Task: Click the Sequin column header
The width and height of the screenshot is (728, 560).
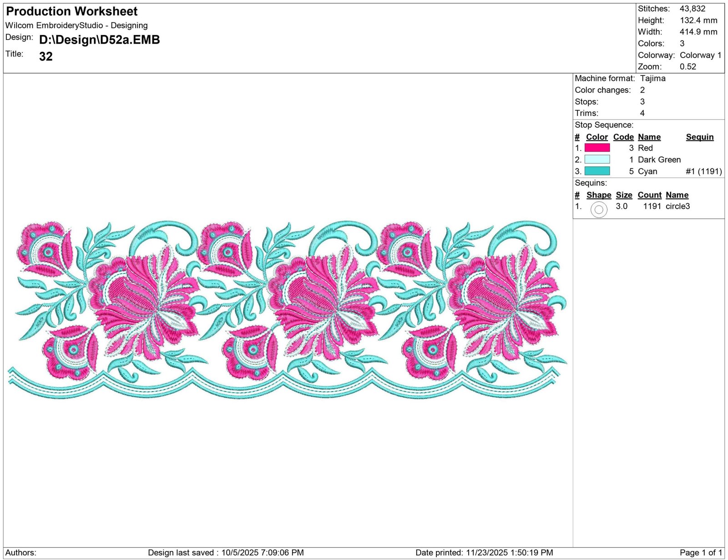Action: [x=700, y=137]
